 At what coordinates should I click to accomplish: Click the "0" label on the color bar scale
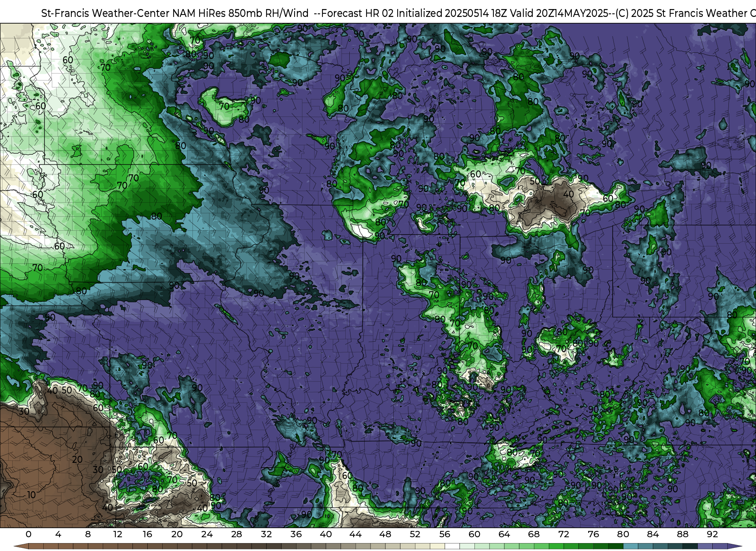28,534
